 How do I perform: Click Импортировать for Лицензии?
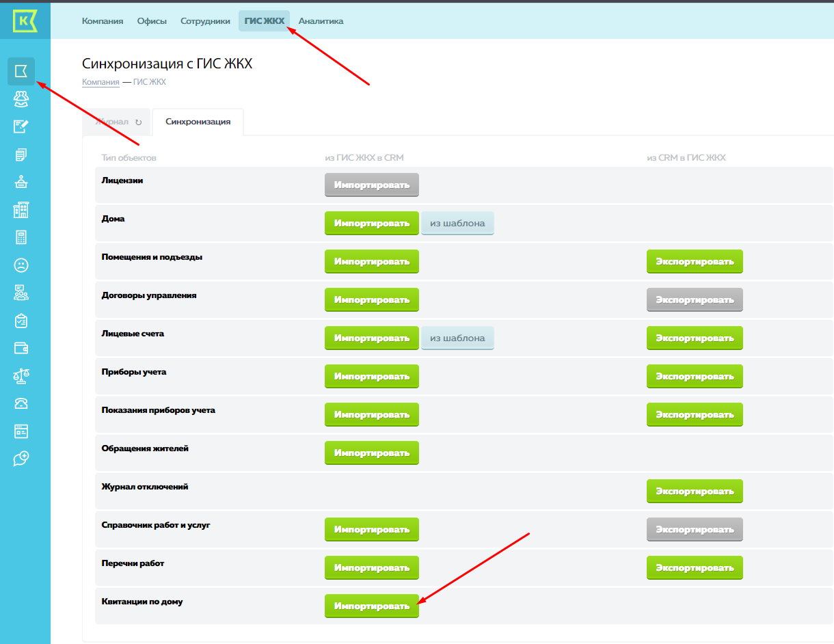(x=372, y=185)
